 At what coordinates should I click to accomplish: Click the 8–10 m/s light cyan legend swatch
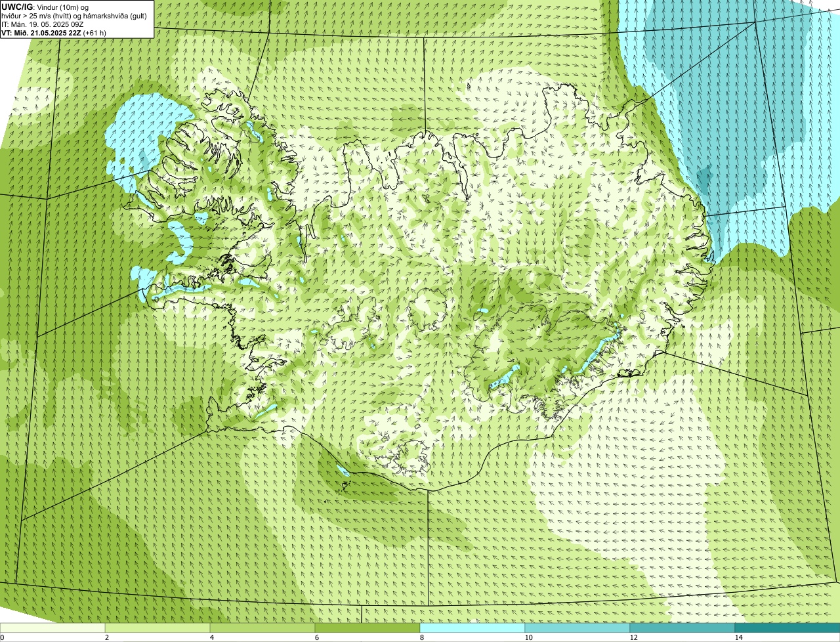click(x=472, y=628)
